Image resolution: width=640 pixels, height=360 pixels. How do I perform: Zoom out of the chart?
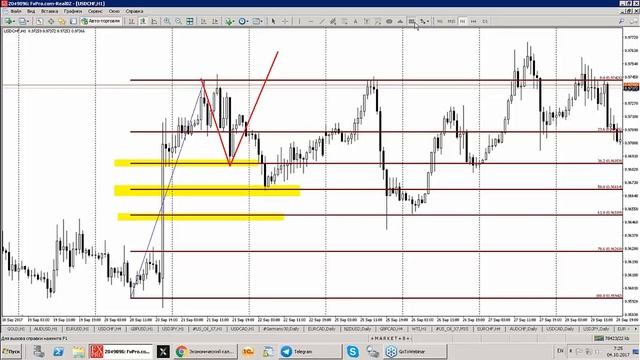coord(178,21)
